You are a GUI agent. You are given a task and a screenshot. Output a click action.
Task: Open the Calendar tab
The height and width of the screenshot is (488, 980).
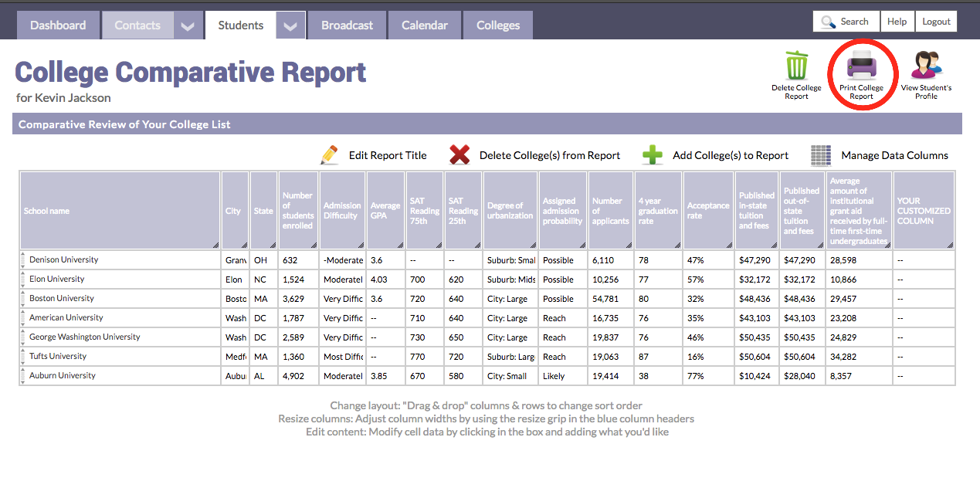425,25
